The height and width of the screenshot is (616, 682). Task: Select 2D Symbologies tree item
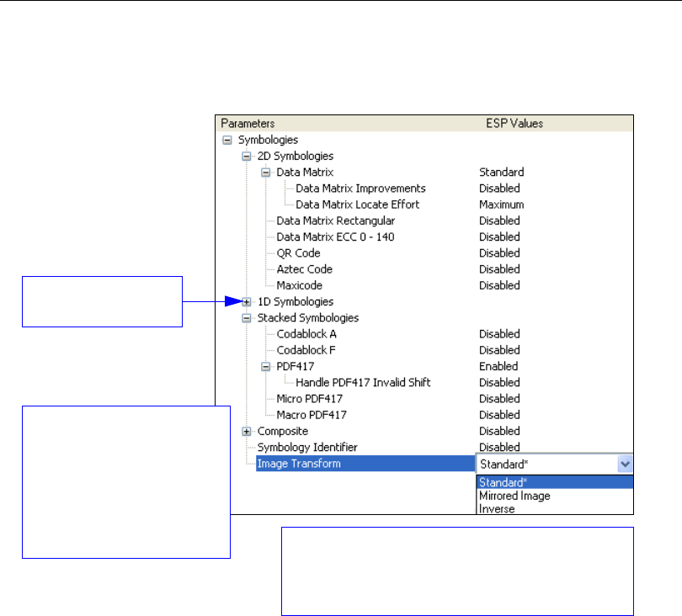(x=296, y=156)
